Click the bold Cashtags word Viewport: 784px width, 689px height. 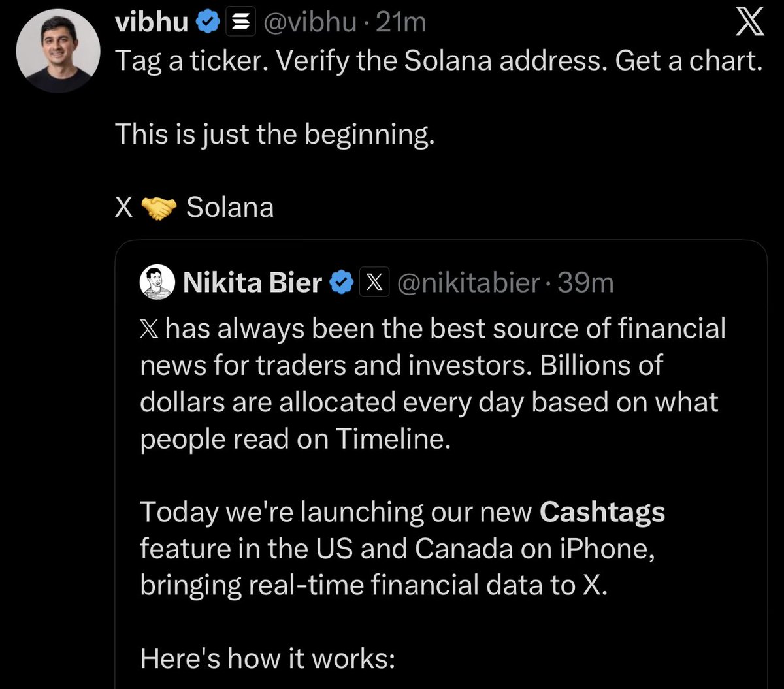[x=602, y=511]
